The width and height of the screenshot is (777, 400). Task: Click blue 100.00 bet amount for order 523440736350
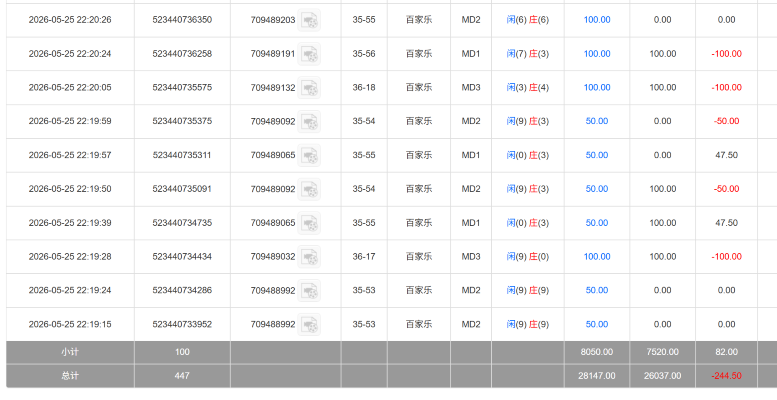[597, 20]
